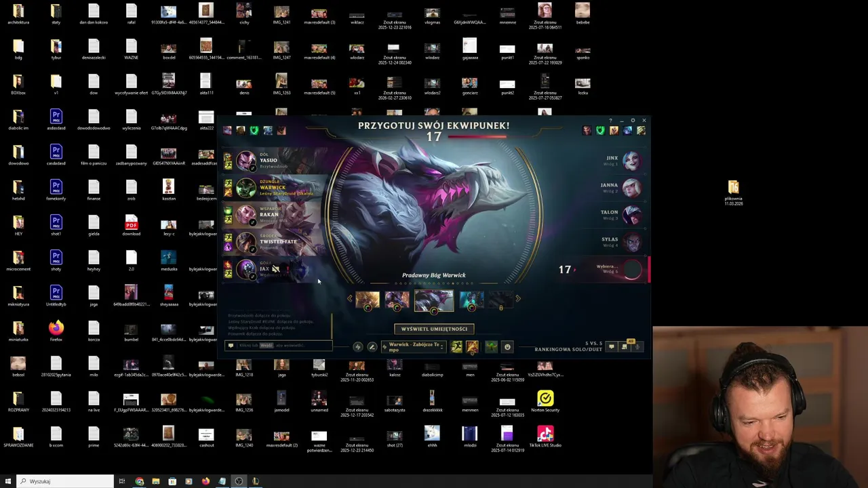Image resolution: width=868 pixels, height=488 pixels.
Task: Select the first golden Warwick skin thumbnail
Action: pos(368,300)
